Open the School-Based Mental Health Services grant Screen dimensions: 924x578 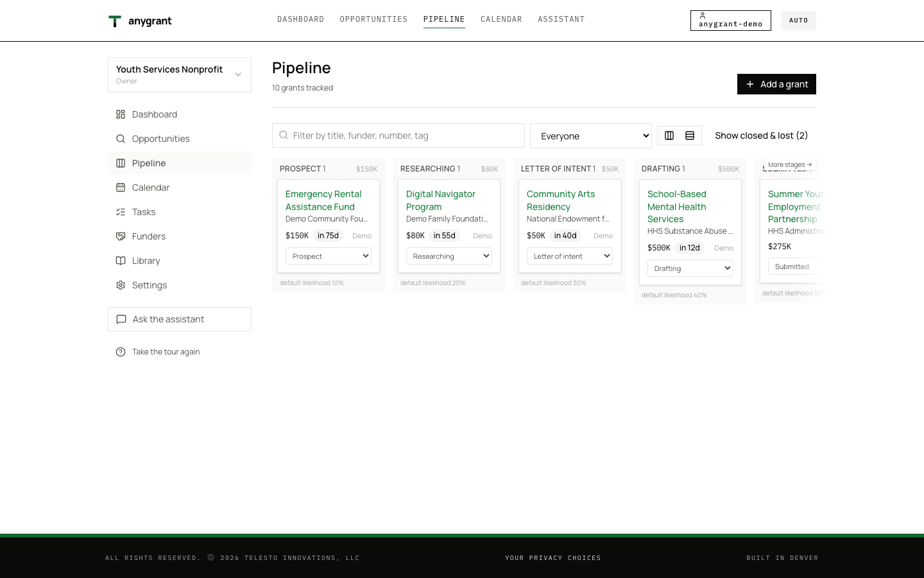point(677,206)
